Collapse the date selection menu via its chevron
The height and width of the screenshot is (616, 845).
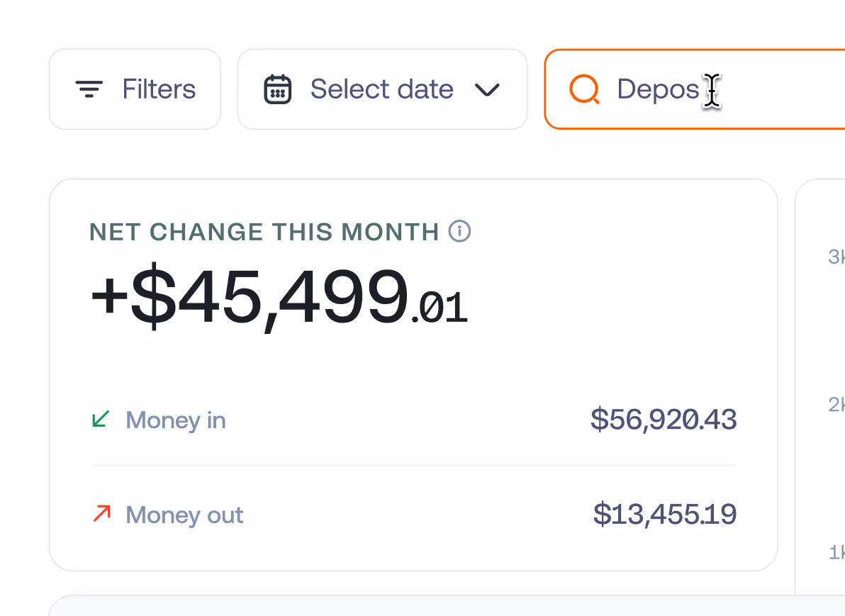pyautogui.click(x=486, y=91)
